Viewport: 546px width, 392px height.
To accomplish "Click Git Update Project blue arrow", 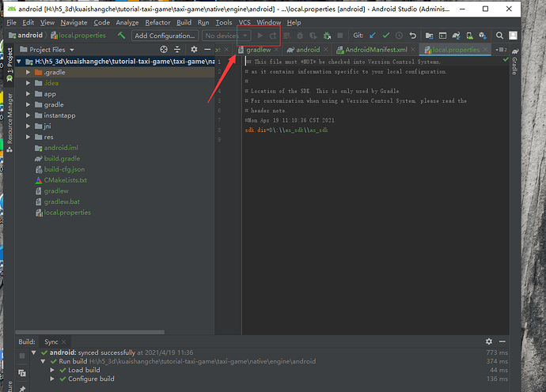I will coord(372,36).
